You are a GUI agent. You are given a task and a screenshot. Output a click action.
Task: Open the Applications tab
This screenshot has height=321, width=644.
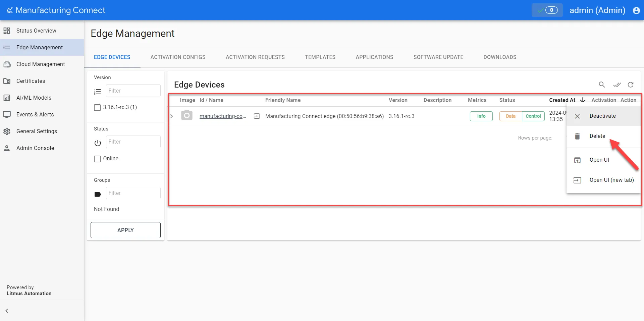pos(374,57)
